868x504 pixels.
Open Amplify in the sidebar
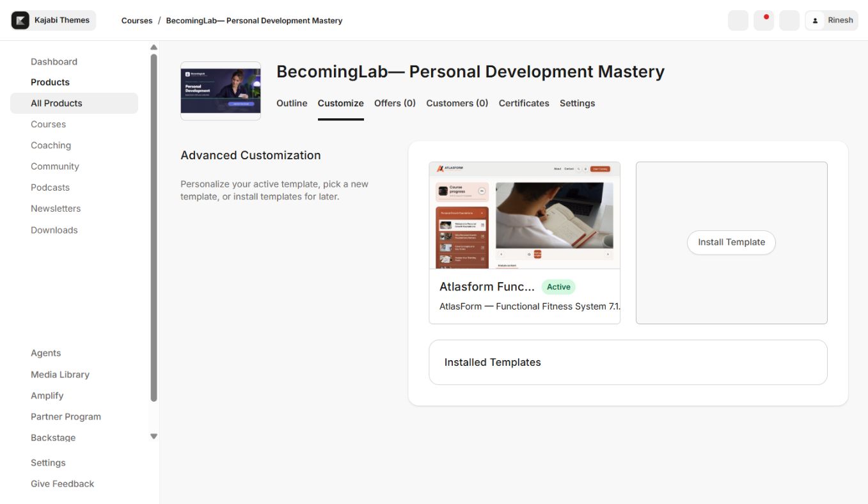tap(47, 395)
